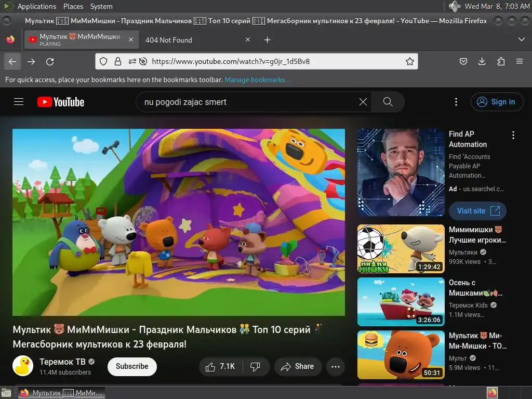Open YouTube settings three-dot menu
This screenshot has width=532, height=399.
[456, 102]
